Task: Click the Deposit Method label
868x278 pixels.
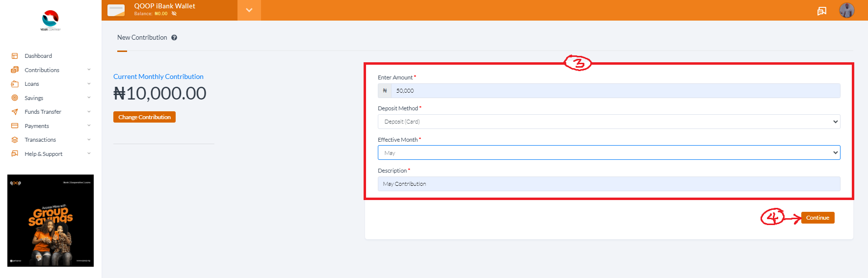Action: pos(398,108)
